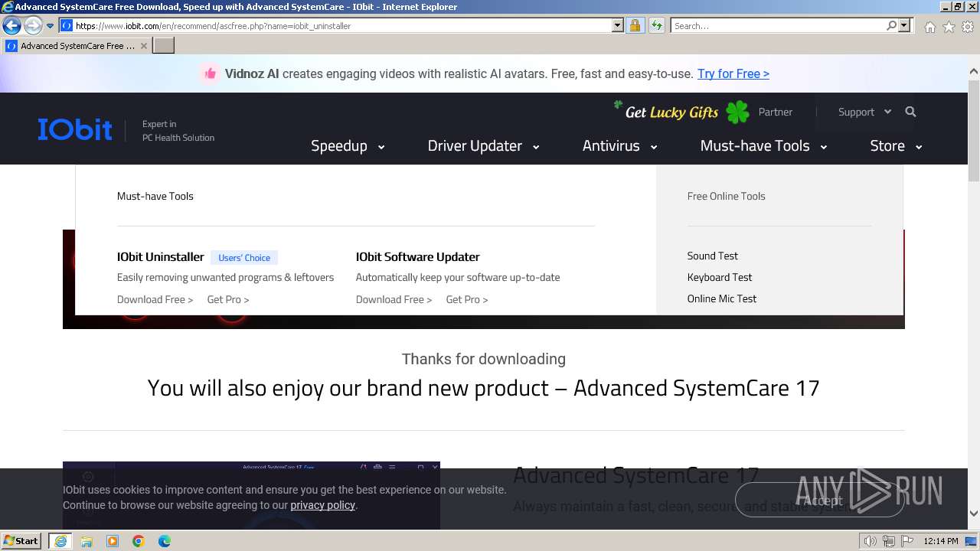Open the Online Mic Test tool
Viewport: 980px width, 551px height.
(x=722, y=298)
